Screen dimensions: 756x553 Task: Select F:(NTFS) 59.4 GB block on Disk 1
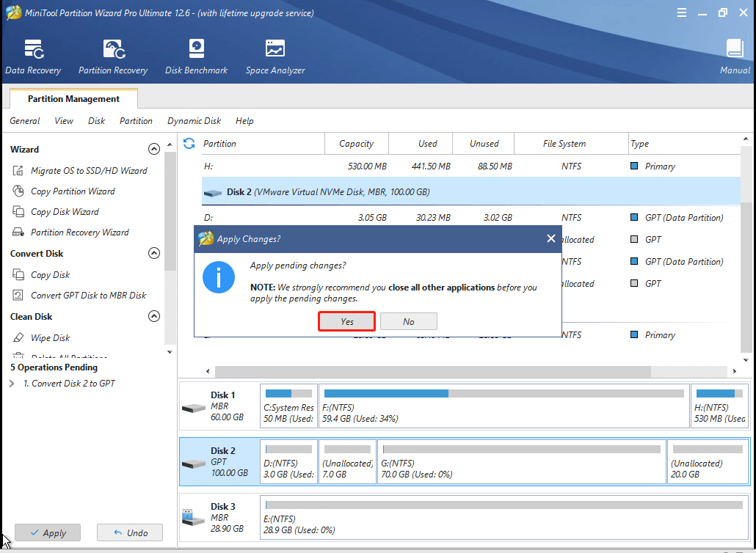tap(504, 406)
